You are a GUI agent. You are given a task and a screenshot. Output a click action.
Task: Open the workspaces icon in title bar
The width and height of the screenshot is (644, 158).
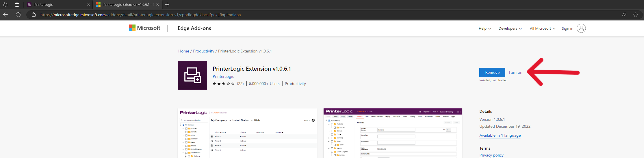[5, 5]
